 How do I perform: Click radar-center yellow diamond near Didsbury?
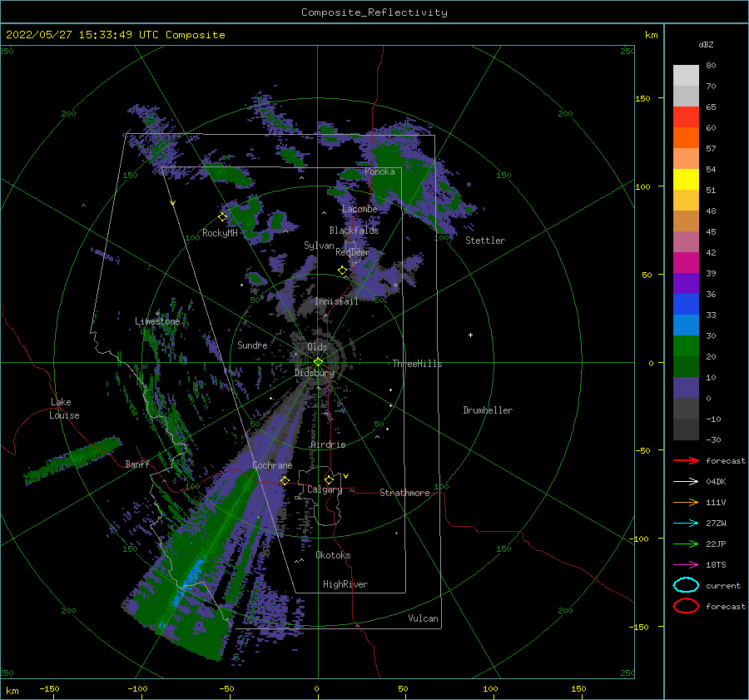pos(318,362)
